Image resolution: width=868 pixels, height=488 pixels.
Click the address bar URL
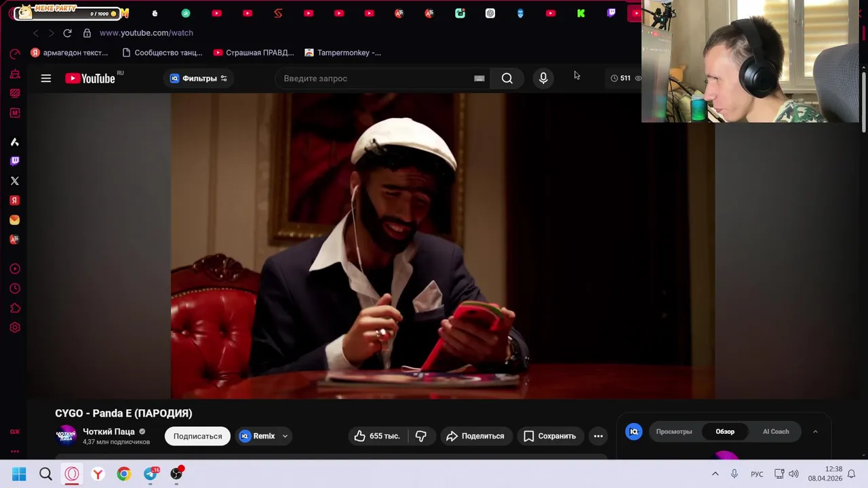pos(146,33)
